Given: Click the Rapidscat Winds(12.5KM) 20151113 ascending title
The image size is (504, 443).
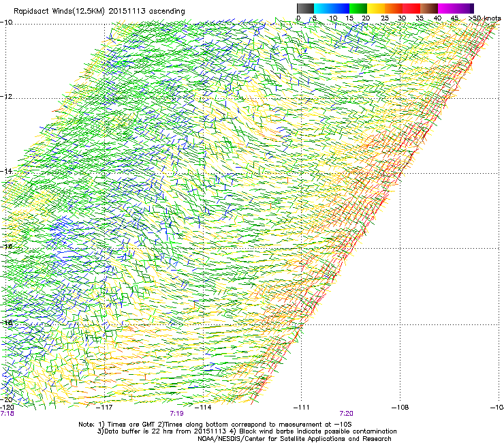Looking at the screenshot, I should (99, 12).
